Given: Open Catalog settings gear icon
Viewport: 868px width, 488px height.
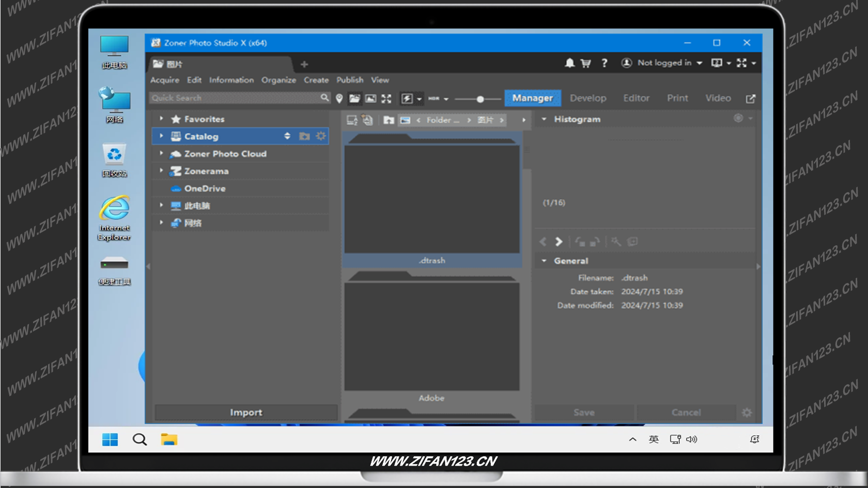Looking at the screenshot, I should pos(321,136).
